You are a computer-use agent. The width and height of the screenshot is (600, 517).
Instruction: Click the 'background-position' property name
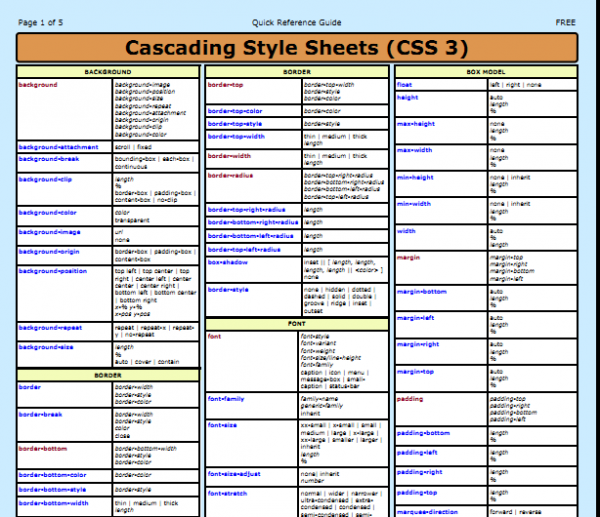click(x=53, y=271)
